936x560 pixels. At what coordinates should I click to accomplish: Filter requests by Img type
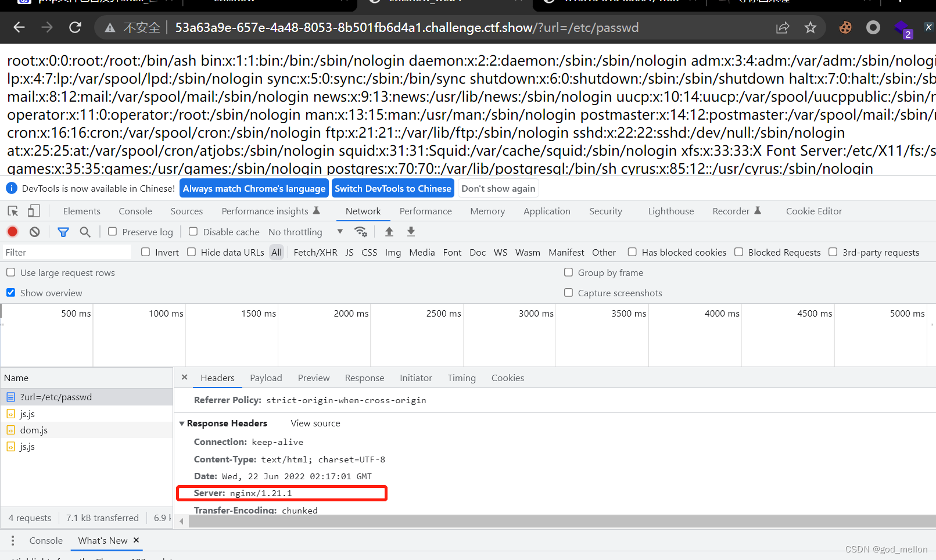[x=393, y=252]
